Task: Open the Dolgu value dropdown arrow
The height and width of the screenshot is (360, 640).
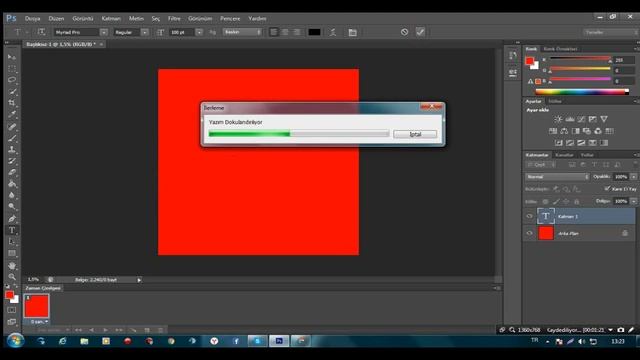Action: point(633,201)
